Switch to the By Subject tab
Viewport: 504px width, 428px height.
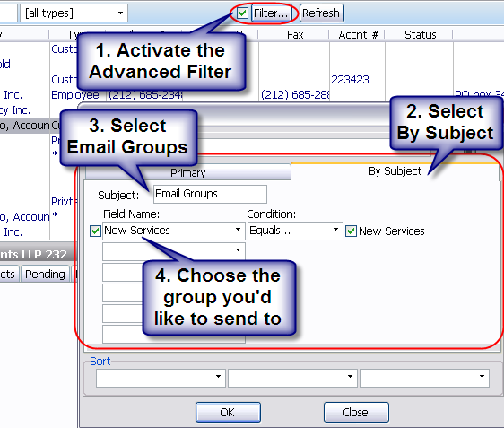coord(395,171)
